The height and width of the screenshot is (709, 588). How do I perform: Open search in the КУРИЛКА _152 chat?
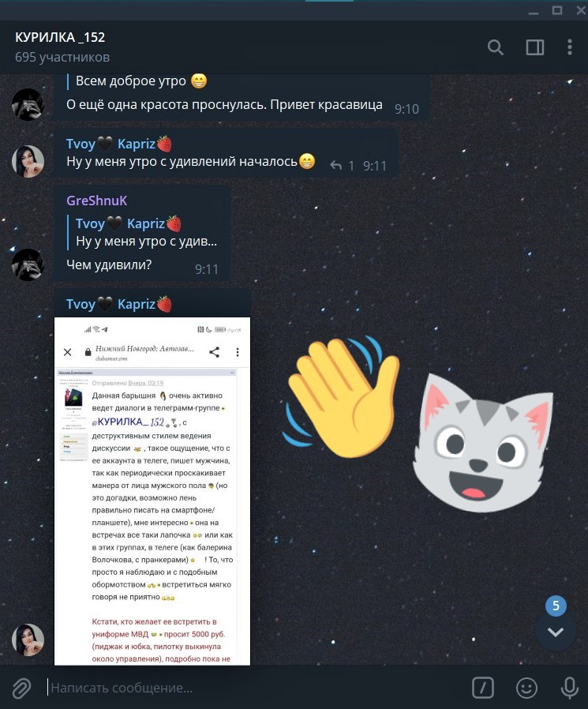[496, 47]
